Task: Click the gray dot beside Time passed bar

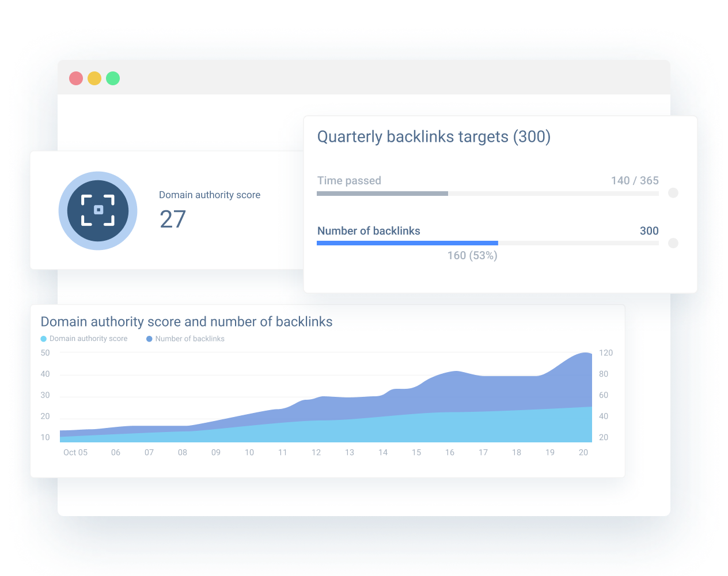Action: point(673,193)
